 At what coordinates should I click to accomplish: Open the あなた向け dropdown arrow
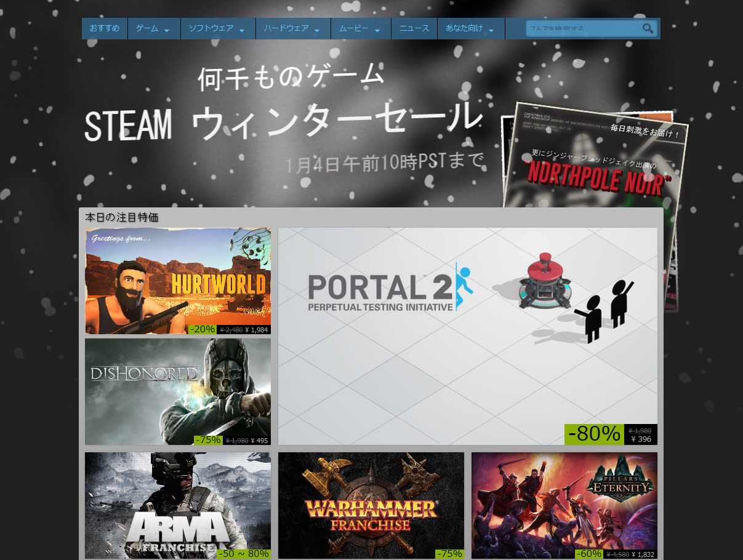[x=491, y=30]
